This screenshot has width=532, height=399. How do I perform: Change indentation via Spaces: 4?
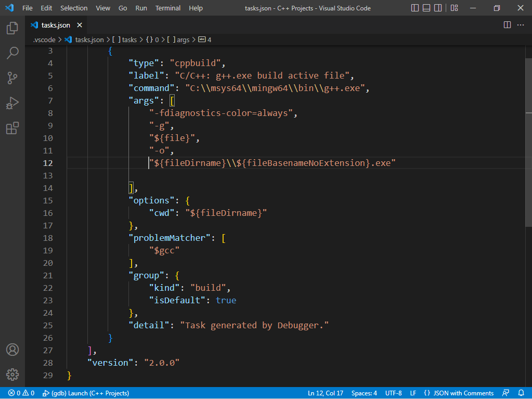(x=364, y=393)
